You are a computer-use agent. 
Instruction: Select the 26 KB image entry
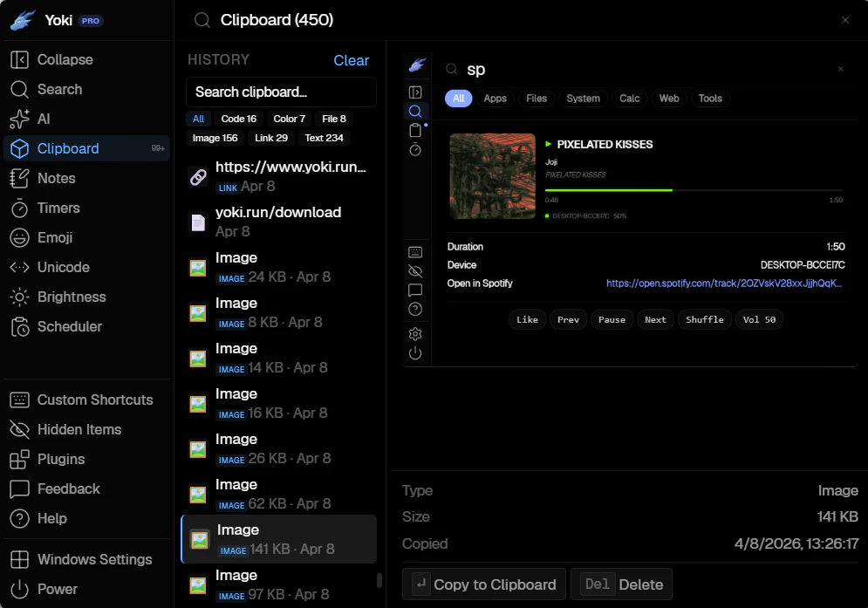pos(279,449)
